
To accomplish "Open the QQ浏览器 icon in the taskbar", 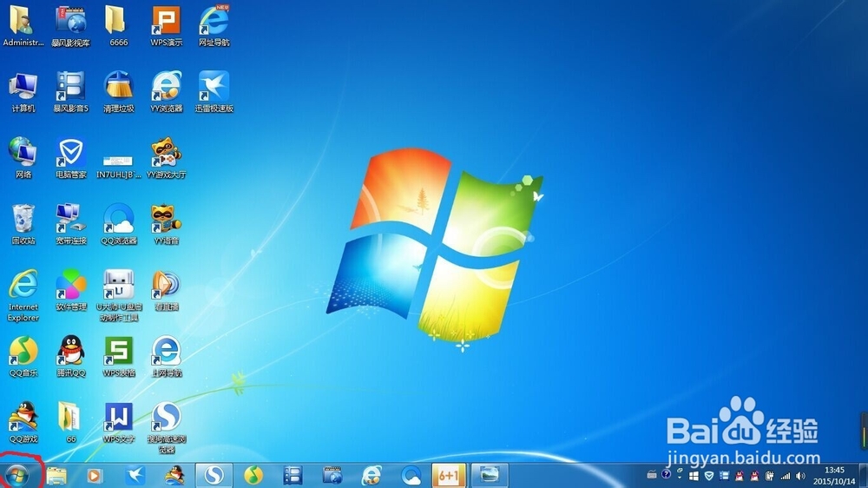I will click(x=411, y=475).
